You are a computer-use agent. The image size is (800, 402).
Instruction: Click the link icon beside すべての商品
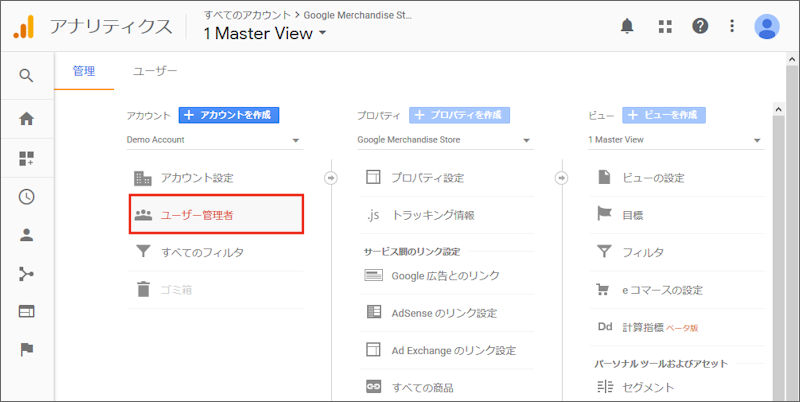click(373, 387)
